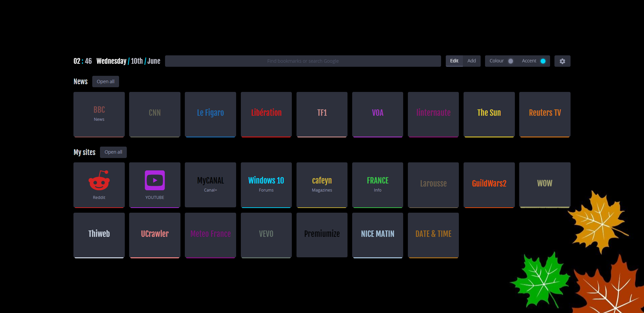The image size is (644, 313).
Task: Open the Windows 10 Forums tile
Action: [x=266, y=185]
